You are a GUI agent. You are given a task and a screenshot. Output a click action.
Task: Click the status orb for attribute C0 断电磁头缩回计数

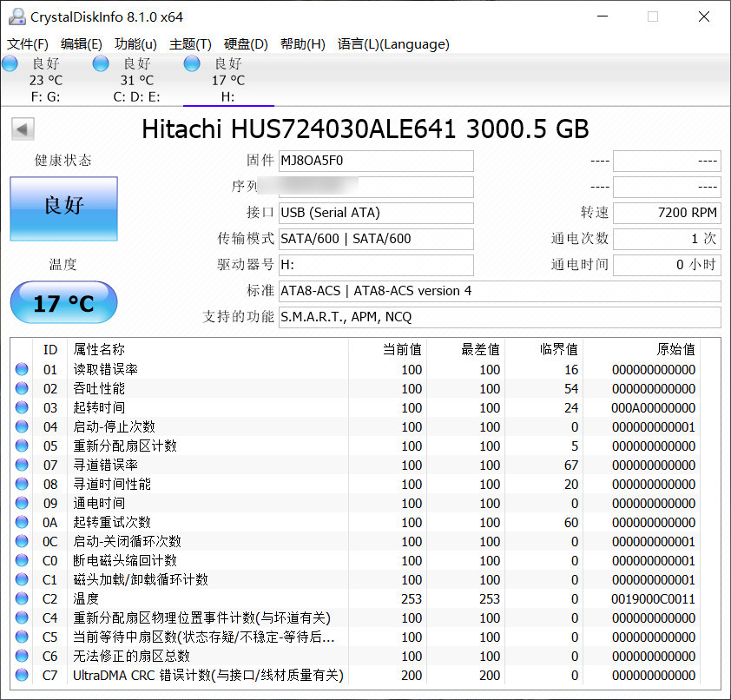[x=22, y=560]
